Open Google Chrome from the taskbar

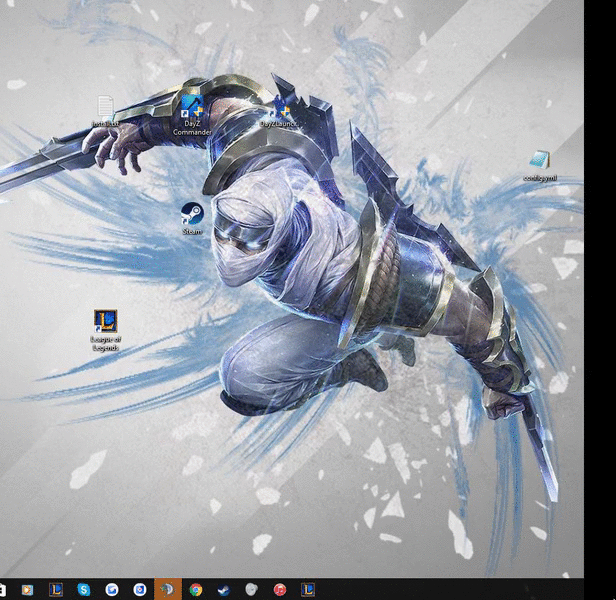pos(196,589)
